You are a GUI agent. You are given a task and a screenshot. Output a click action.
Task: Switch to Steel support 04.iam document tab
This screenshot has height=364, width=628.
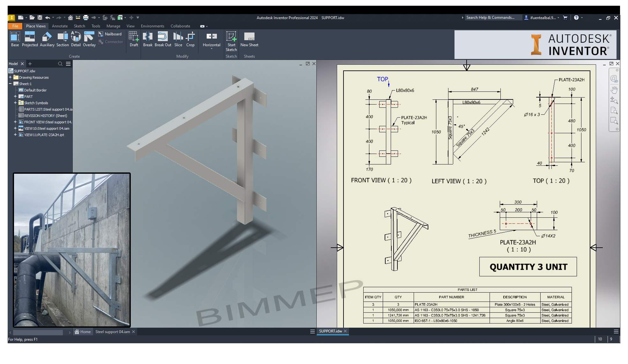112,332
